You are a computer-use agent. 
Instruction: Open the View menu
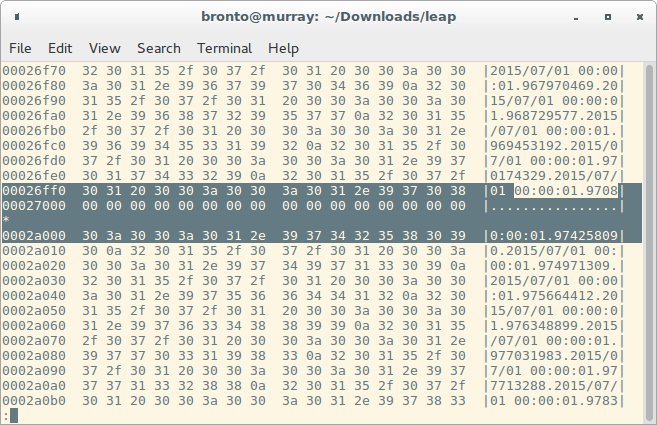[x=104, y=48]
